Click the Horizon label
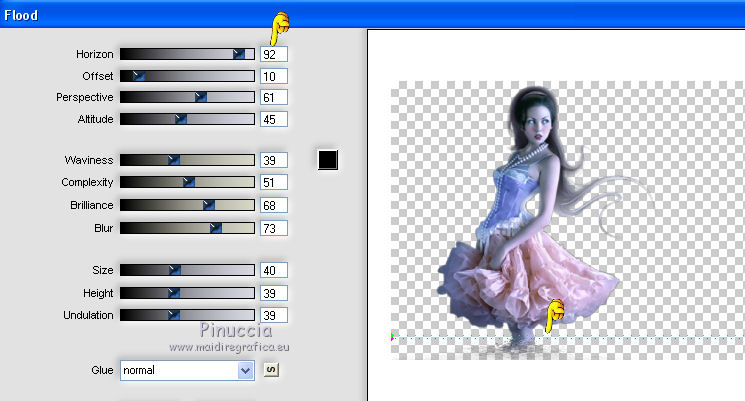745x401 pixels. pos(95,54)
